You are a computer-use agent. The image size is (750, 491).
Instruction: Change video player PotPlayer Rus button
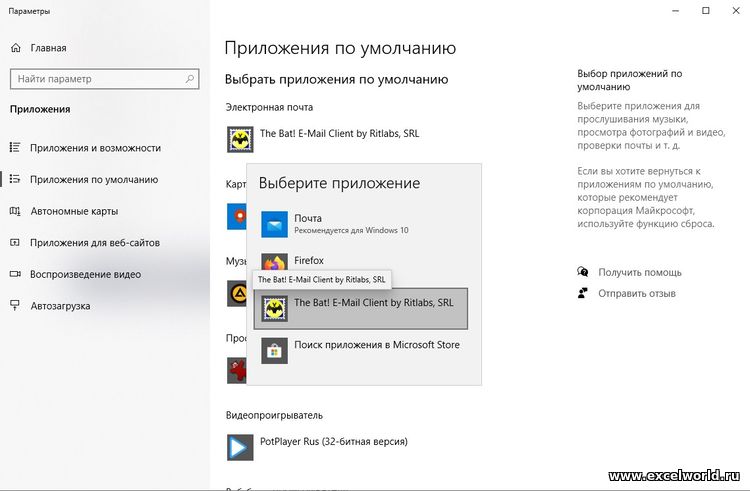point(318,447)
